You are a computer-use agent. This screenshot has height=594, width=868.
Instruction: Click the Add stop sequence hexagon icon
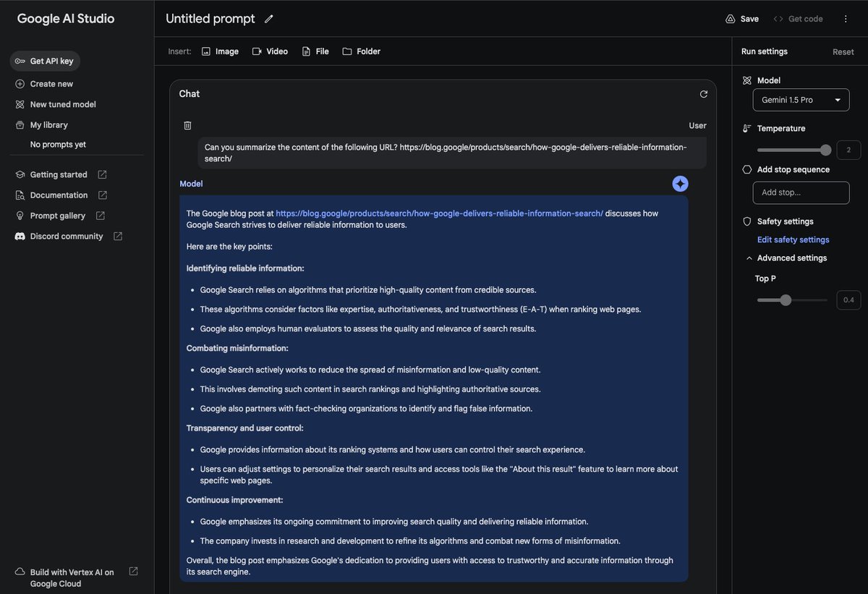[x=747, y=169]
